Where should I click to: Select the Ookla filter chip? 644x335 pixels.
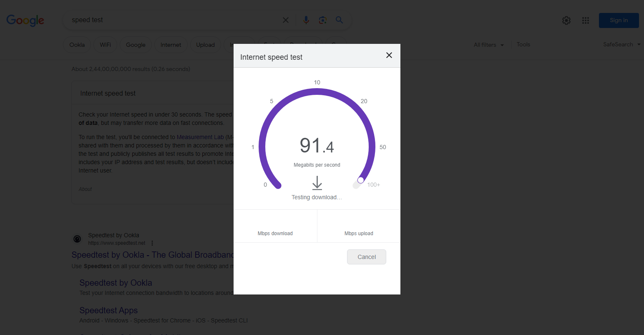tap(77, 45)
